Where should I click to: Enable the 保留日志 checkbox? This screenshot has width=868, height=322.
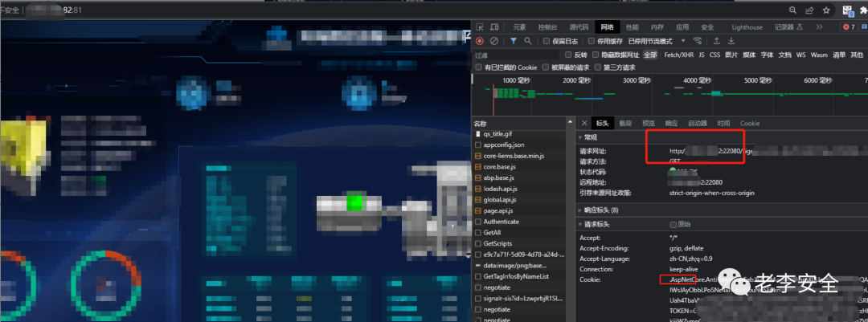547,41
